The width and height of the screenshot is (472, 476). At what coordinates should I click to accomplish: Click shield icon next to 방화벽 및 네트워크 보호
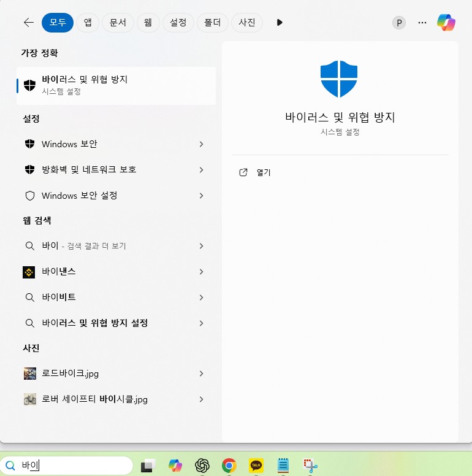coord(29,169)
